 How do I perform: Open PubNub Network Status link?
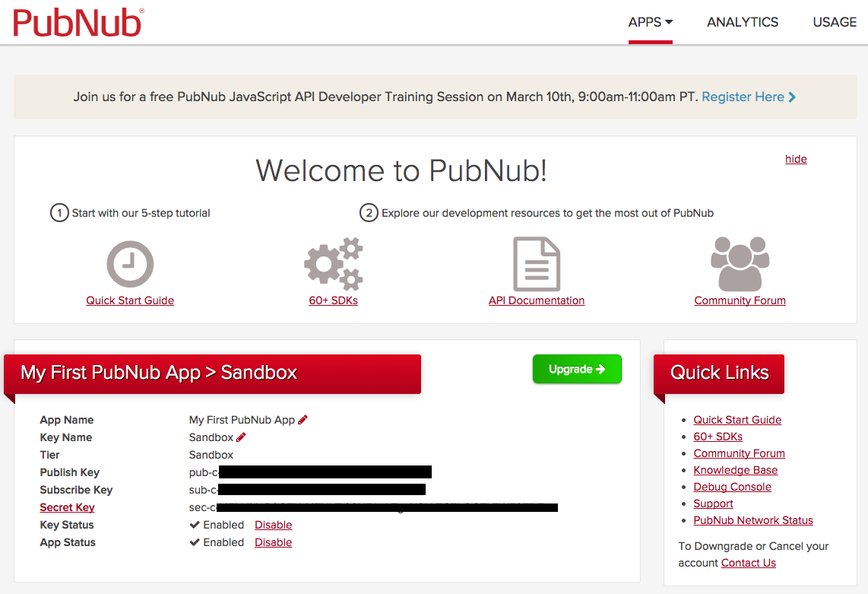tap(752, 520)
